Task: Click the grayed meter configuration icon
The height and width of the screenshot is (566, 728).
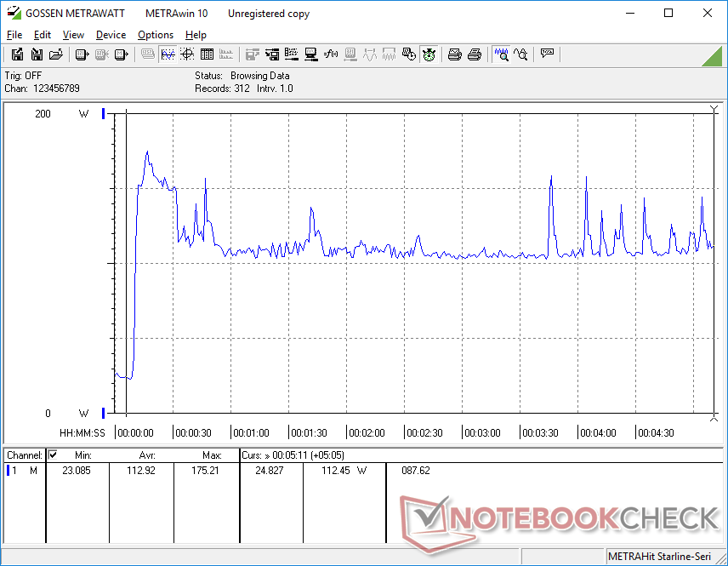Action: 350,54
